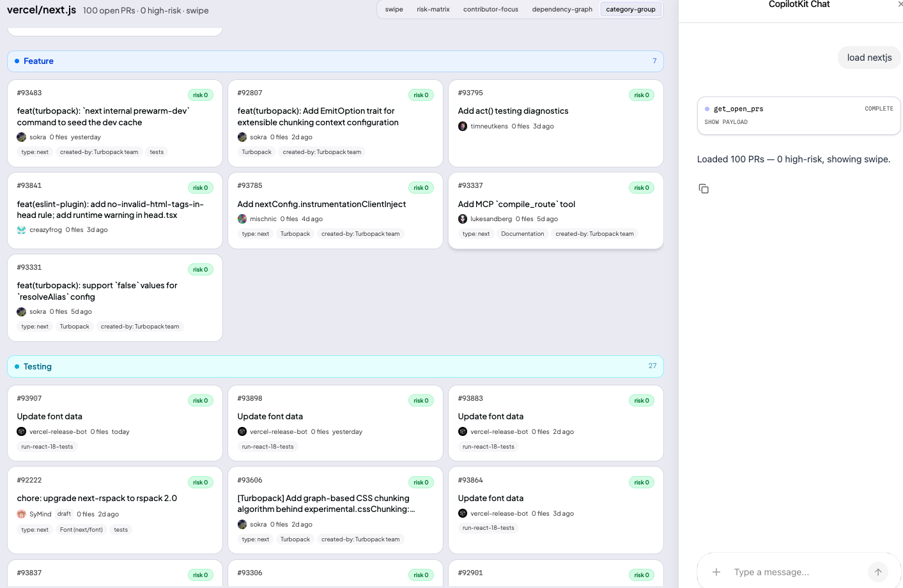Click the Testing count number 27

coord(652,366)
